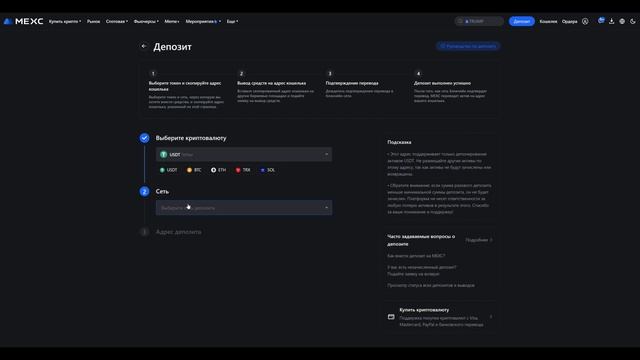Click the arrow on the Купить криптовалюту card
This screenshot has height=360, width=640.
click(491, 317)
